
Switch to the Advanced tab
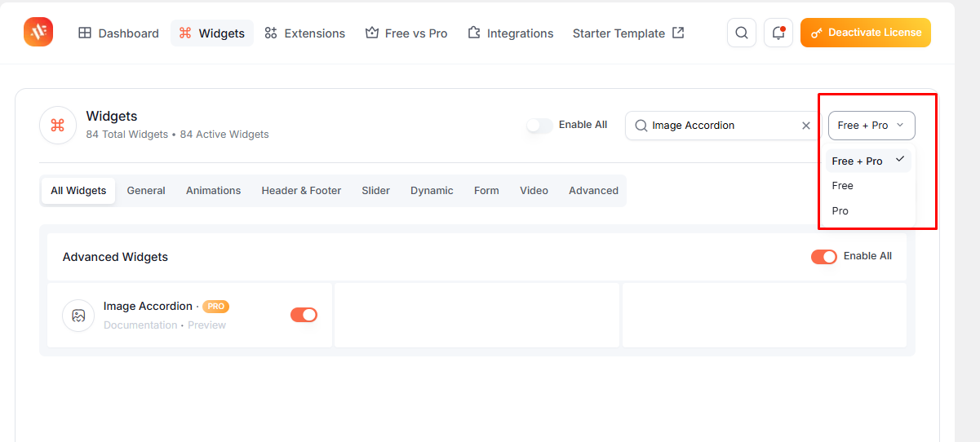pyautogui.click(x=593, y=191)
